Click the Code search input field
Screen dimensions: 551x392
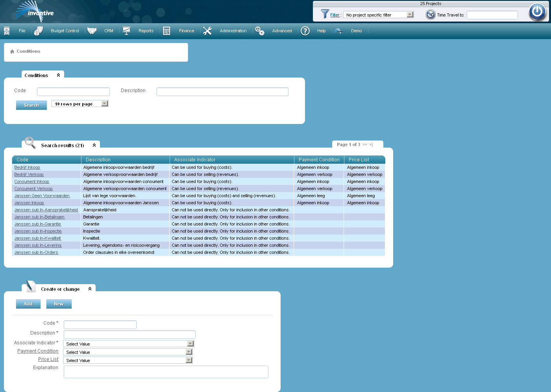point(73,92)
